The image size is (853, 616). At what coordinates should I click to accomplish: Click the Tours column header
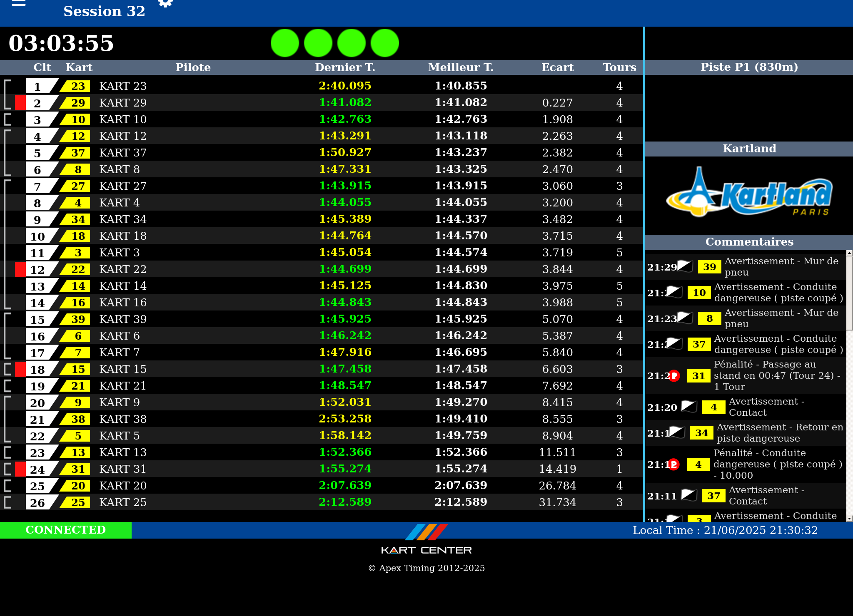[x=619, y=67]
